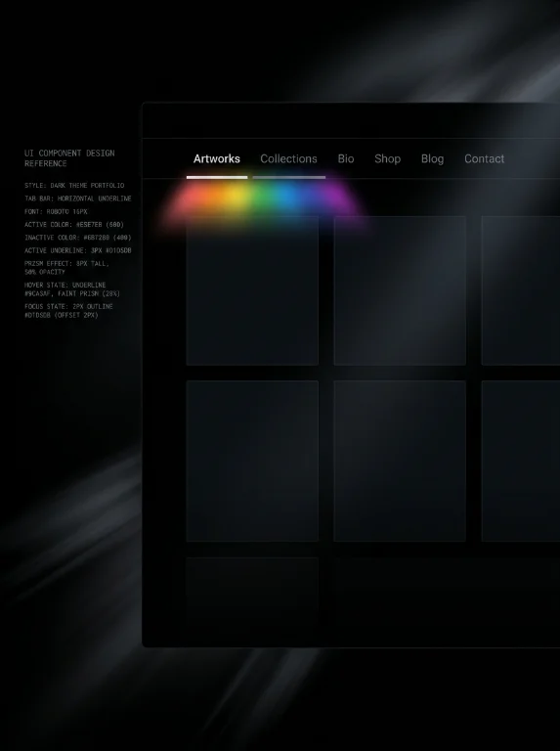This screenshot has height=751, width=560.
Task: Navigate to the Contact tab
Action: coord(484,159)
